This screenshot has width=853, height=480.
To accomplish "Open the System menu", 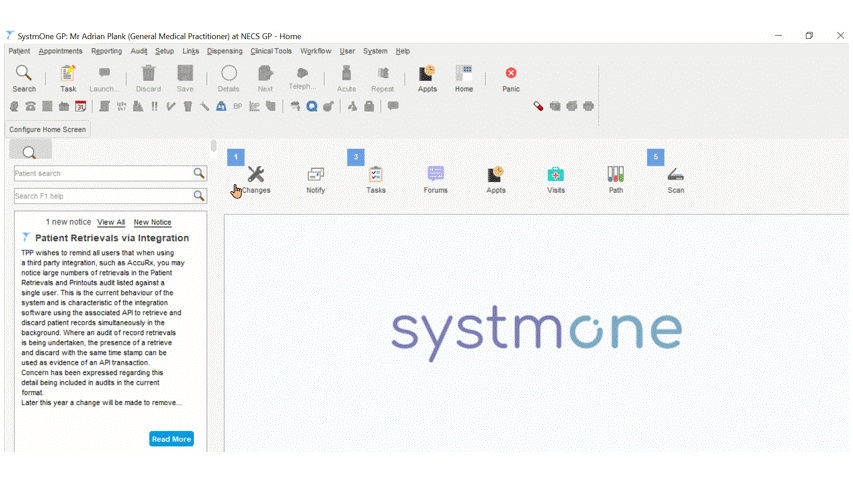I will coord(375,51).
